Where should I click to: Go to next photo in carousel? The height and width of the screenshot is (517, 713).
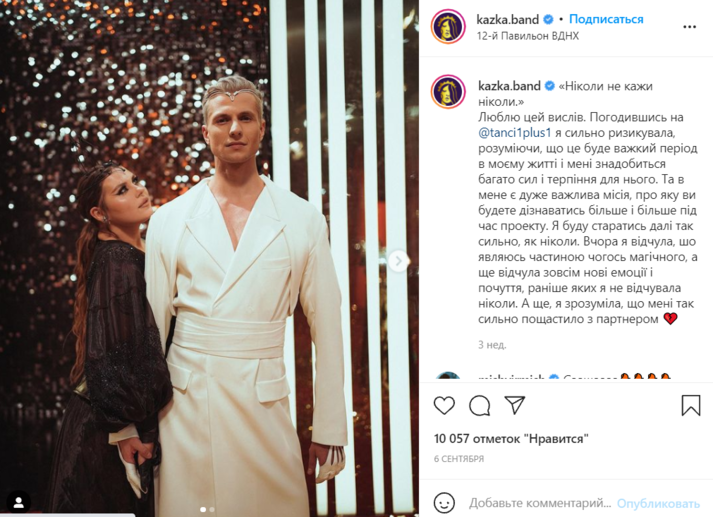(x=398, y=261)
